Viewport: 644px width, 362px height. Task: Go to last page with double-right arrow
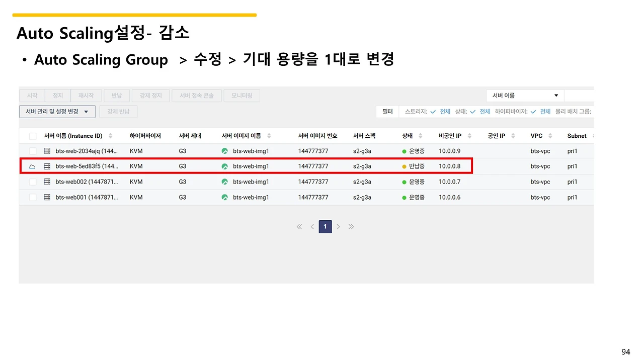pyautogui.click(x=351, y=227)
